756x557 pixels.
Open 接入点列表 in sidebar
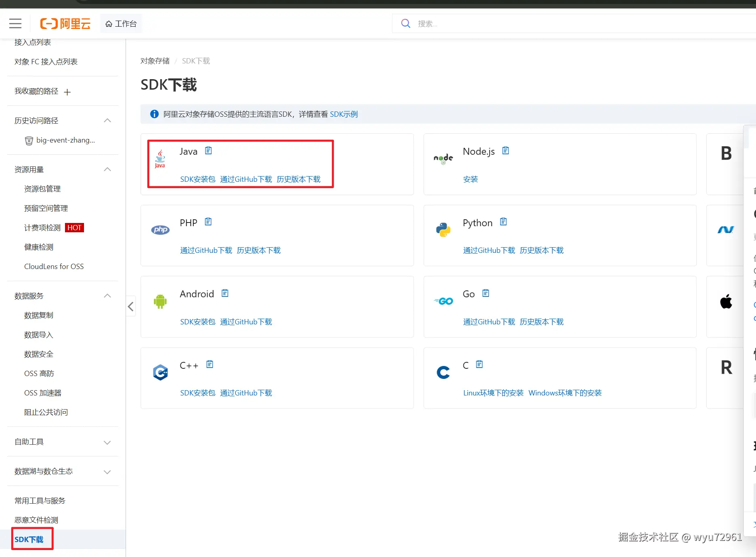tap(33, 42)
